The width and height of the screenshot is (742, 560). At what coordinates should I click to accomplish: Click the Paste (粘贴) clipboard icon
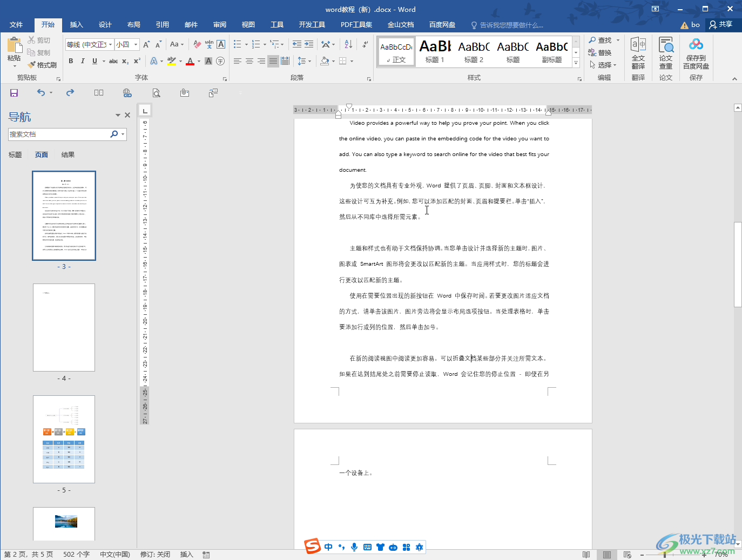14,45
